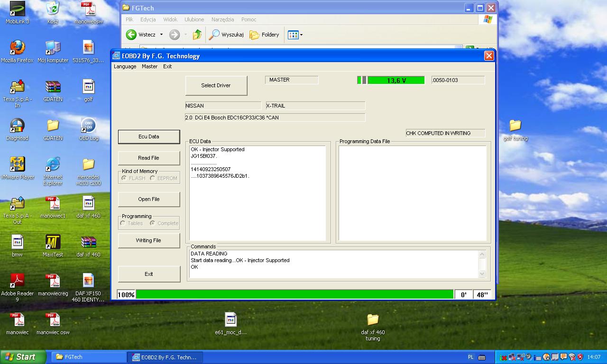Viewport: 607px width, 364px height.
Task: Launch the MaxiTest desktop shortcut
Action: point(53,246)
